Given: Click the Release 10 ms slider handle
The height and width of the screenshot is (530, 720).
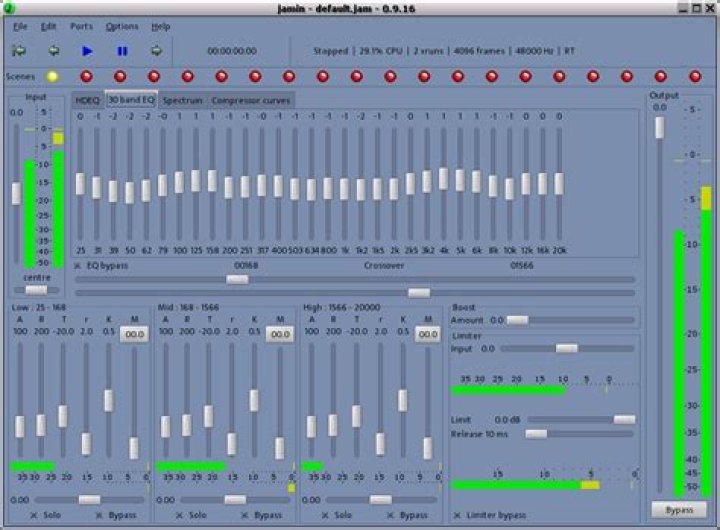Looking at the screenshot, I should (536, 434).
